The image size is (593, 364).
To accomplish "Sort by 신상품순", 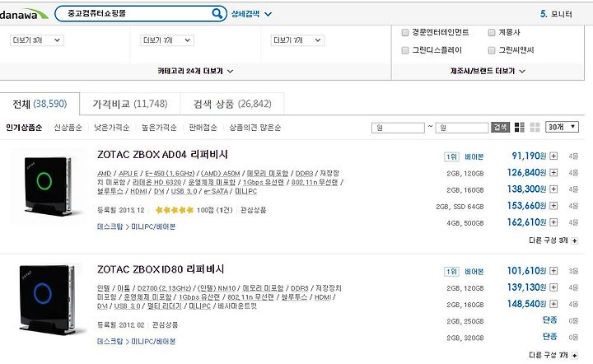I will point(68,128).
